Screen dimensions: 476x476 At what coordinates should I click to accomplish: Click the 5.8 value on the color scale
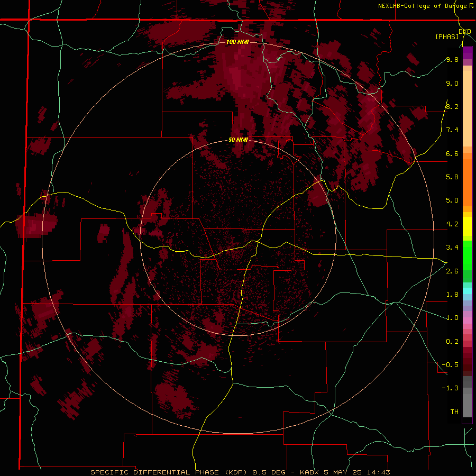452,177
